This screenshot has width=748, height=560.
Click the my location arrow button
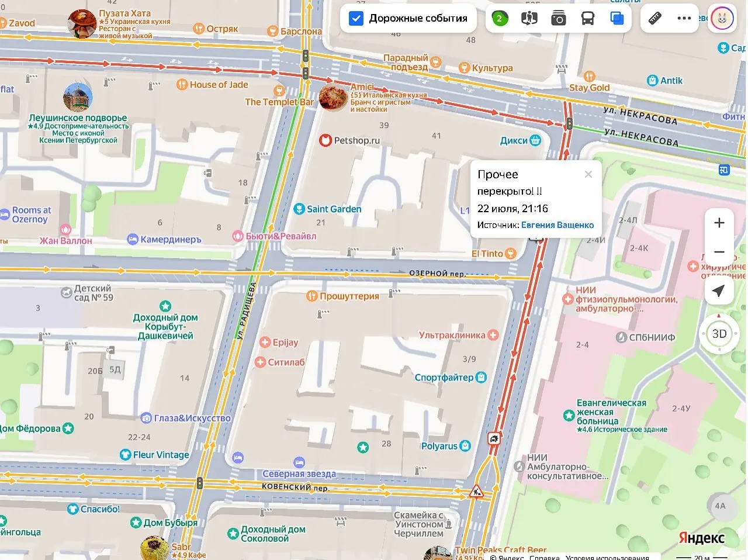[x=719, y=291]
